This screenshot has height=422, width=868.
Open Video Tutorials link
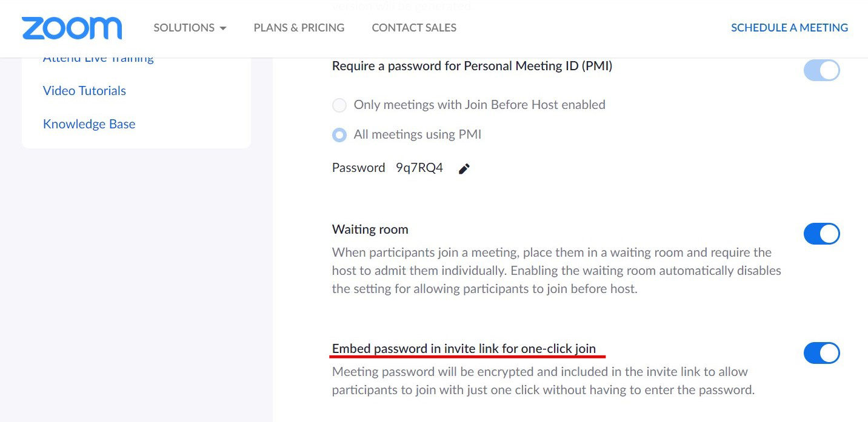pos(84,91)
